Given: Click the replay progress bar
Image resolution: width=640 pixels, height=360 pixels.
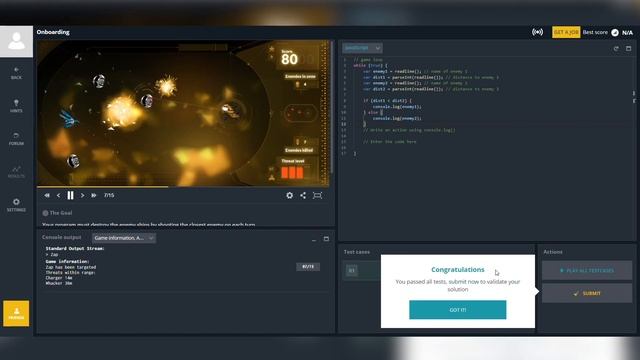Looking at the screenshot, I should (x=183, y=187).
